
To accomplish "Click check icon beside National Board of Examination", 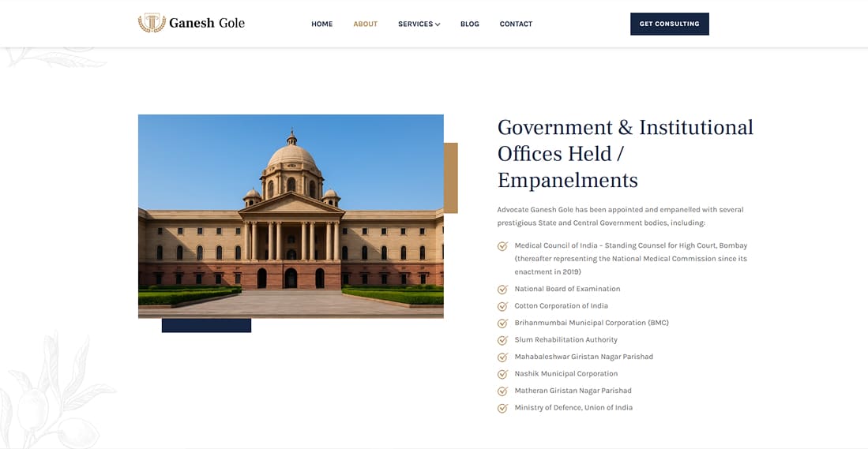I will coord(502,290).
